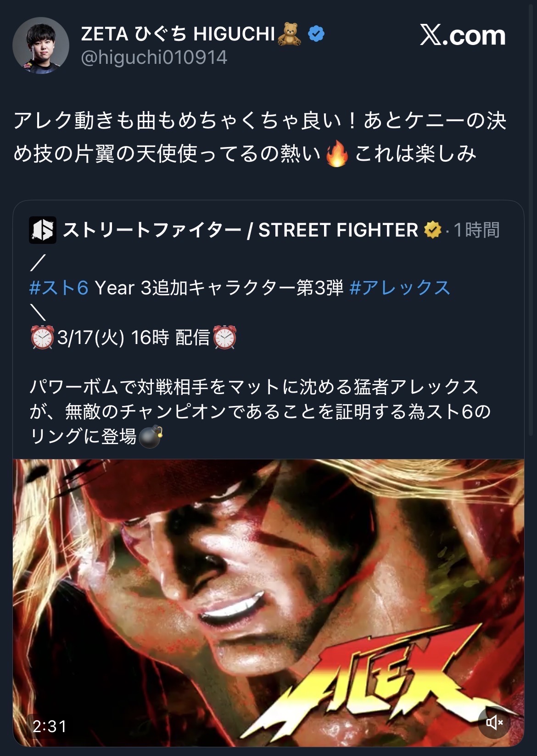Open the Street Fighter account logo icon
The image size is (537, 756).
[x=43, y=230]
